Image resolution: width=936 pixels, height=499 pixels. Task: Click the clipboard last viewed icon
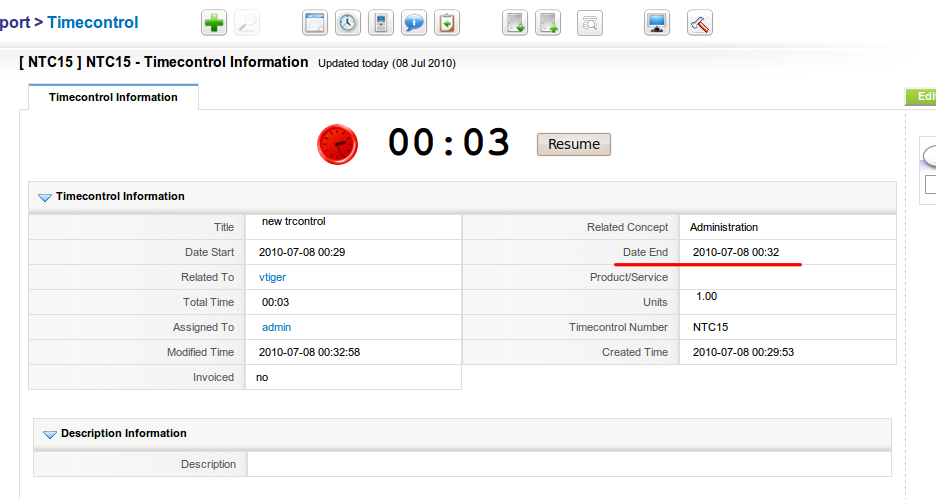click(447, 23)
